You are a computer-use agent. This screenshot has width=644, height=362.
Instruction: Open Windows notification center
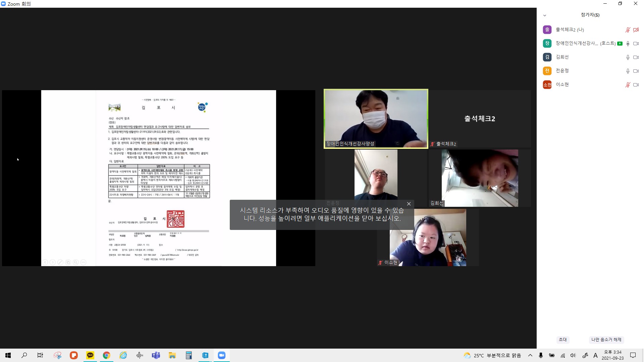pyautogui.click(x=633, y=355)
